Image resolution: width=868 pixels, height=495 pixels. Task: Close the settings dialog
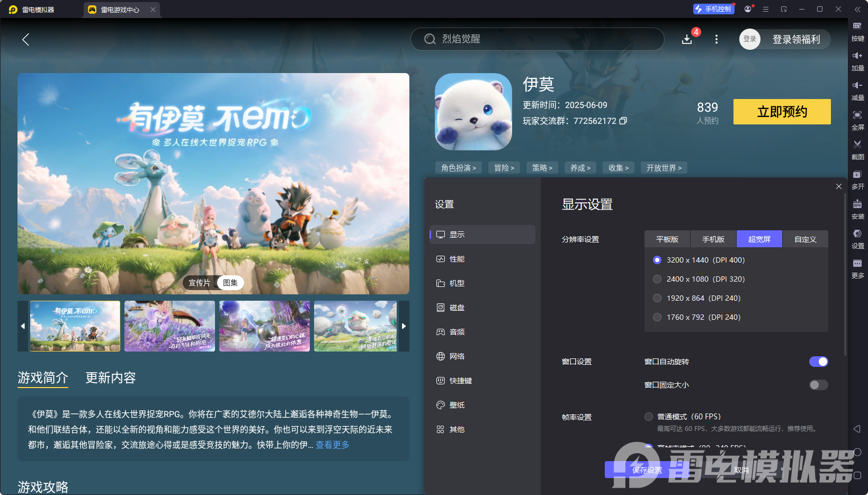point(839,186)
